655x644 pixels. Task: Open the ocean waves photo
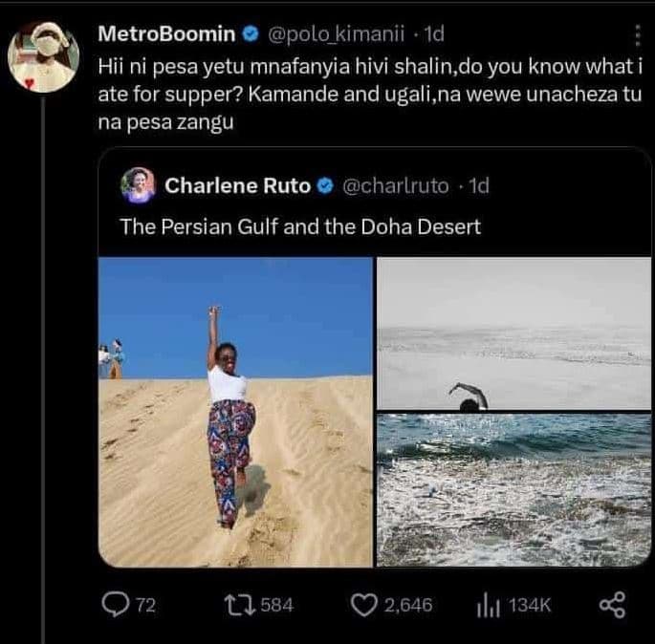(513, 489)
